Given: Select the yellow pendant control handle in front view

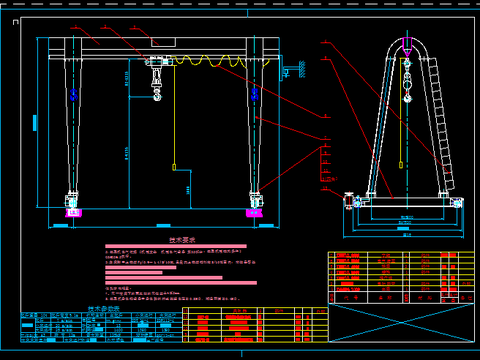Looking at the screenshot, I should point(174,167).
